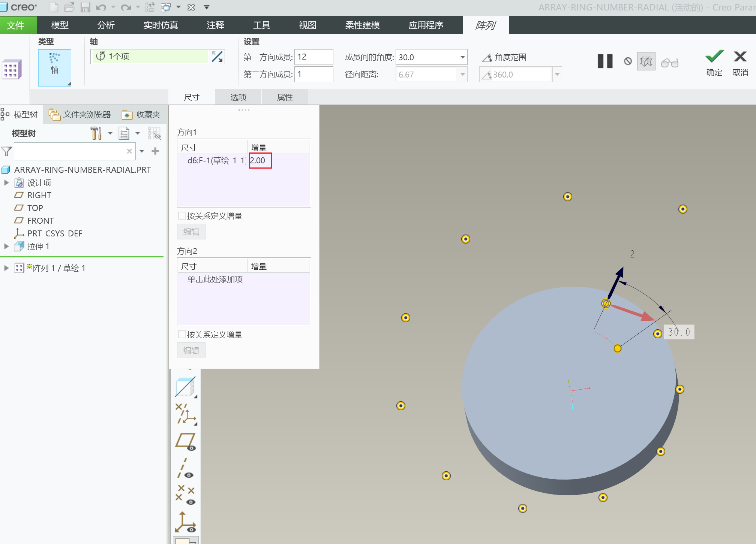Open the tree settings dropdown arrow
756x544 pixels.
pos(110,133)
